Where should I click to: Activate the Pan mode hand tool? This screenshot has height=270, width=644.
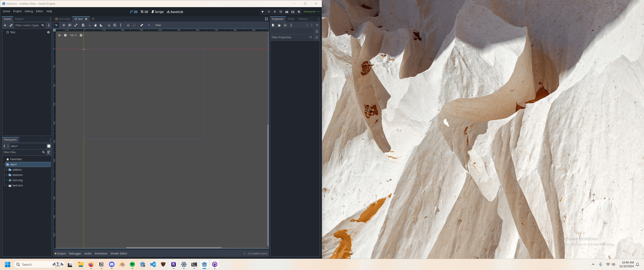(x=95, y=25)
